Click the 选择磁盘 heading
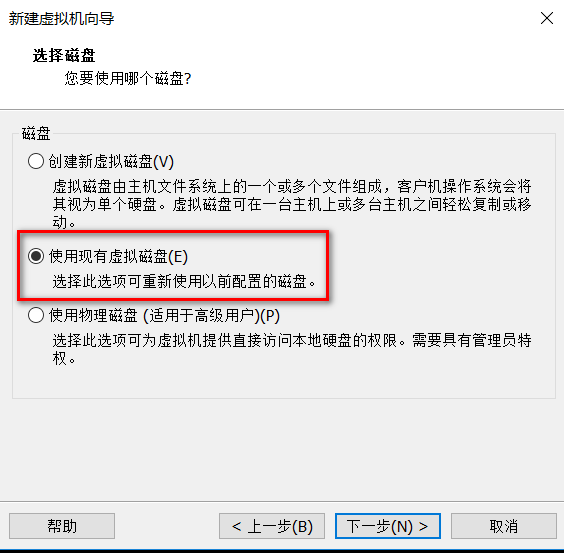The image size is (564, 553). coord(64,55)
